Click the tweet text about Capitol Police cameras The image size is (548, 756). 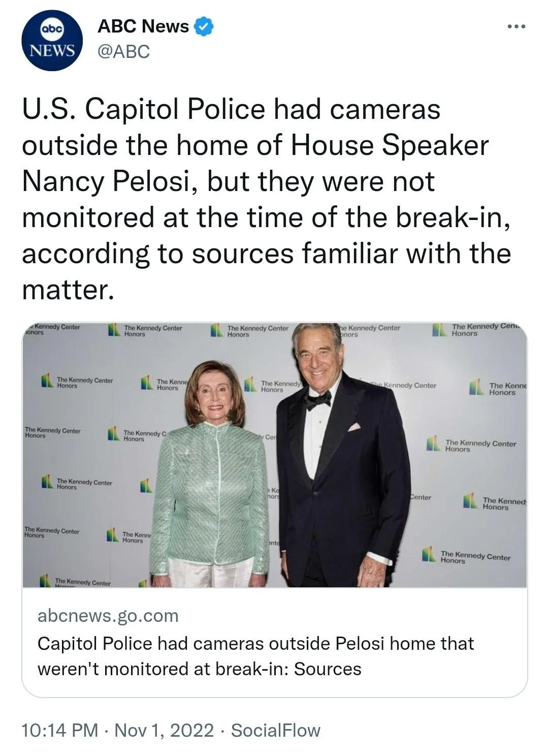pyautogui.click(x=266, y=199)
